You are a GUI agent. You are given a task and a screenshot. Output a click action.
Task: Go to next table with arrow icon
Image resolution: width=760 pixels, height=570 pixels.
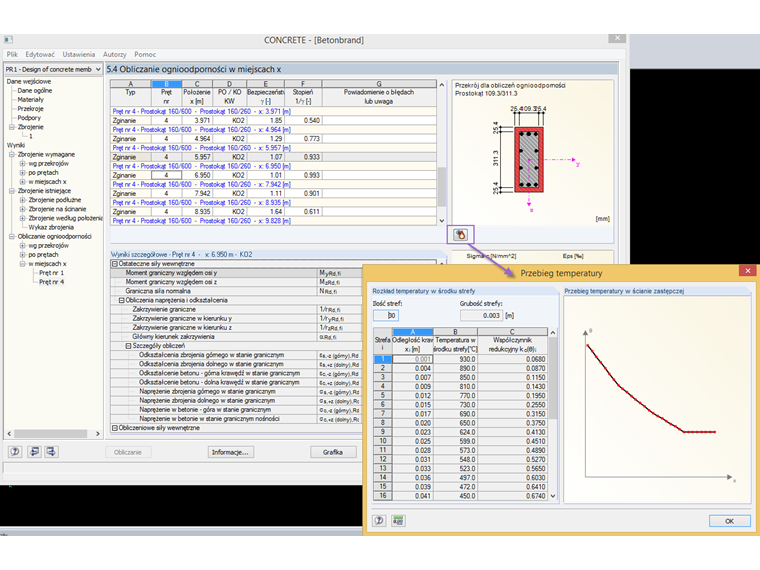(x=52, y=452)
